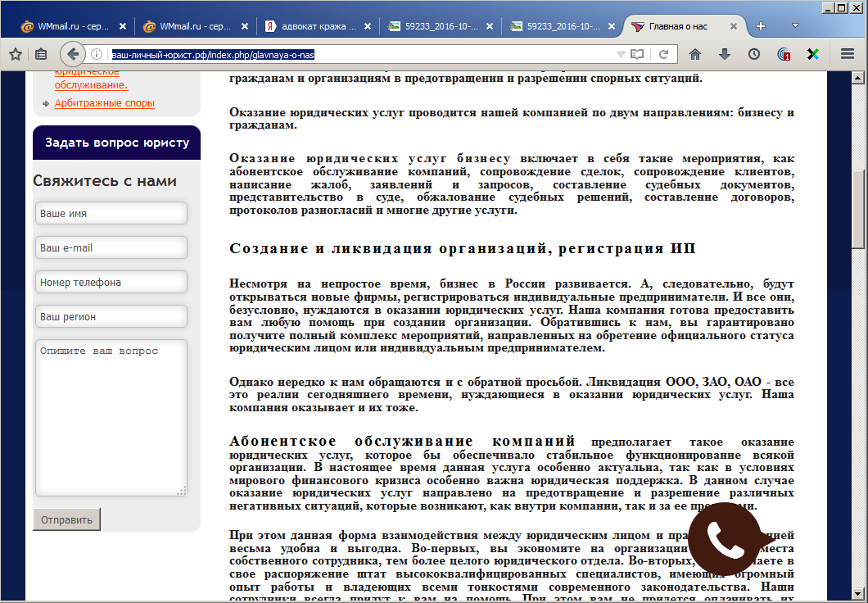Open the hamburger browser menu
Screen dimensions: 868x603
click(847, 54)
